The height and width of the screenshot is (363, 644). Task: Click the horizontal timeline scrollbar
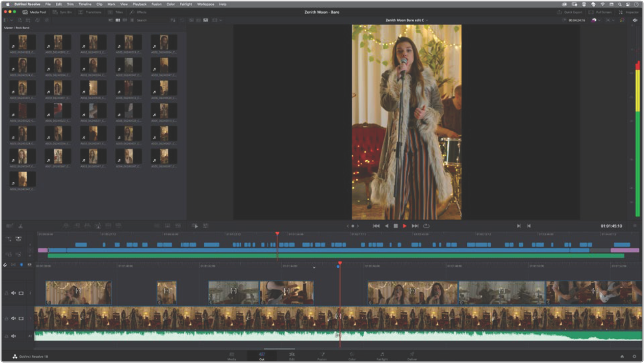tap(279, 349)
